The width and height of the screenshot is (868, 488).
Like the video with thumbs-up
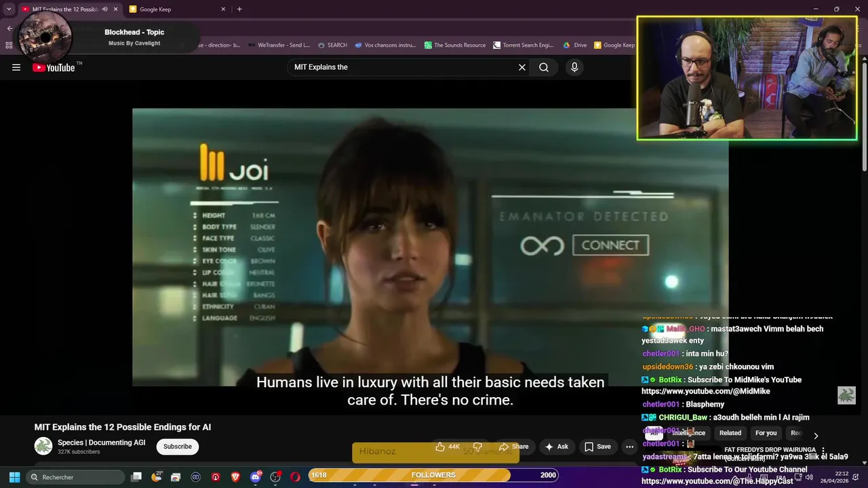tap(448, 447)
